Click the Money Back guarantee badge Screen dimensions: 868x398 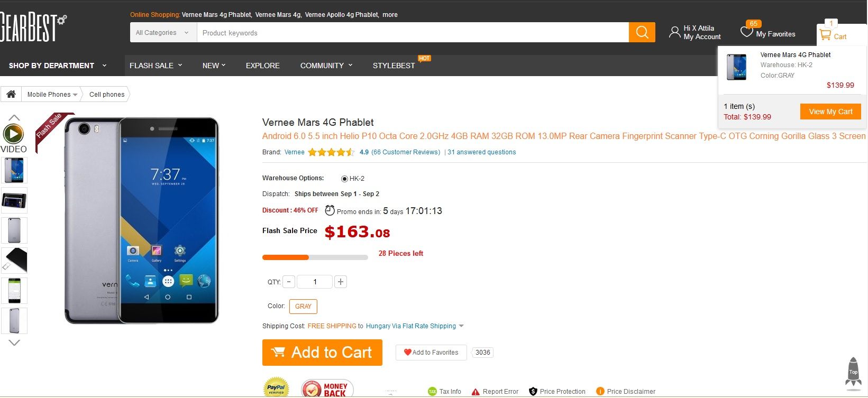(327, 388)
